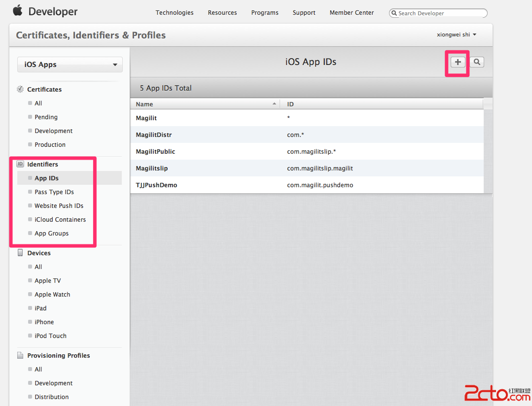Click the Certificates gear icon in sidebar
Screen dimensions: 532x406
pos(20,89)
